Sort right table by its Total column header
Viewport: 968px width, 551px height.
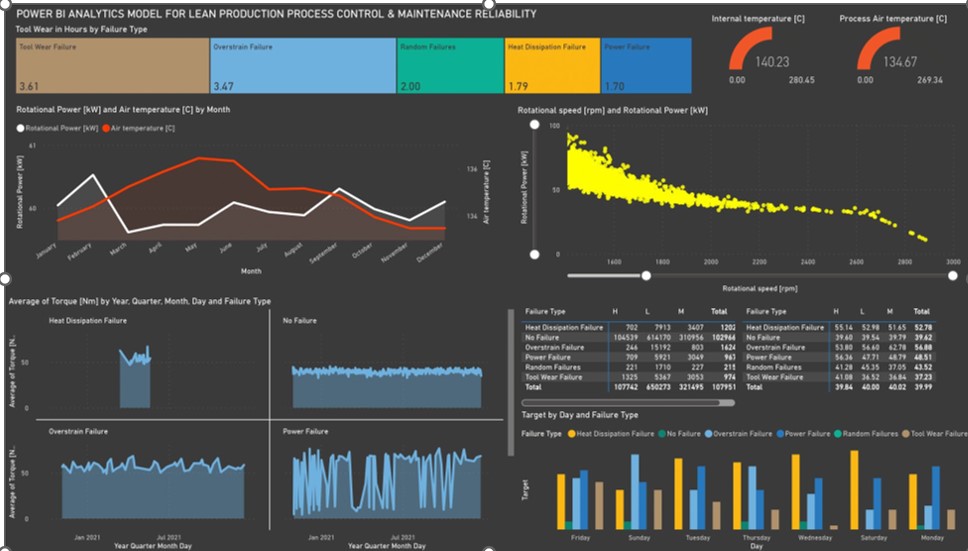coord(921,312)
